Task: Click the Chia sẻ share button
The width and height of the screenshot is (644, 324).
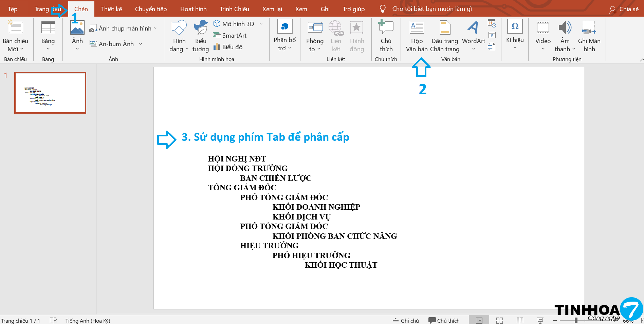Action: (x=624, y=9)
